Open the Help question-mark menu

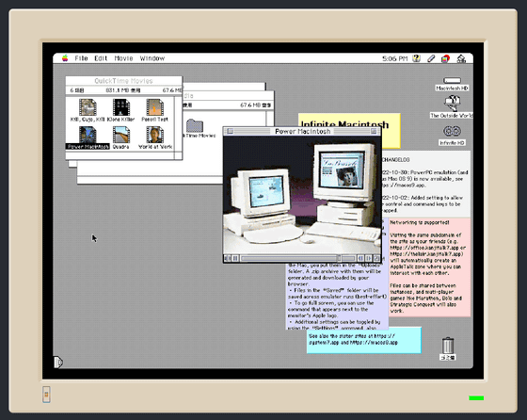point(416,58)
